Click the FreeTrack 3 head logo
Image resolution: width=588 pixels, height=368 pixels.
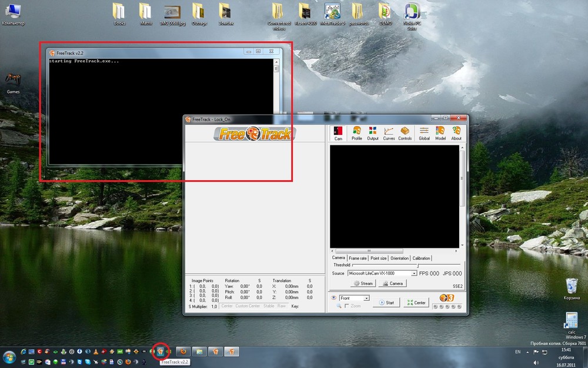click(x=447, y=298)
